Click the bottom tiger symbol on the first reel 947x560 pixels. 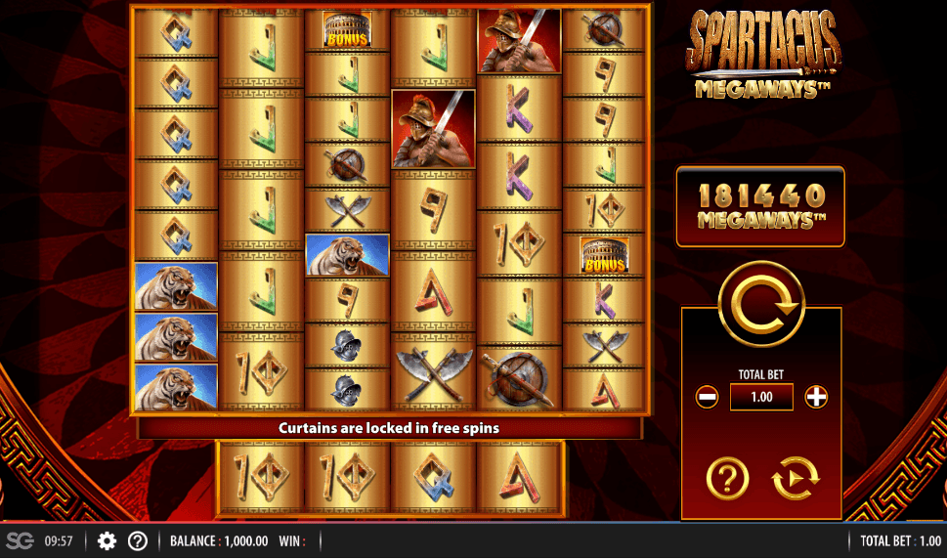[x=176, y=387]
